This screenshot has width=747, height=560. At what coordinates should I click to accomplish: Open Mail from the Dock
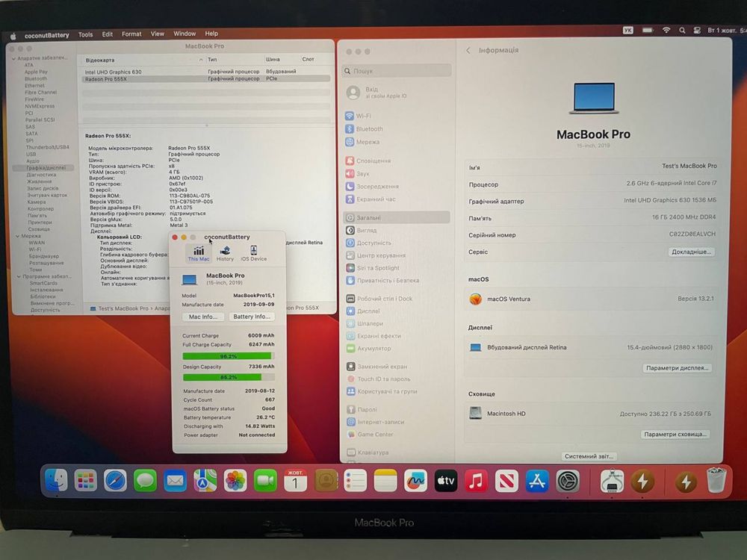pos(176,481)
